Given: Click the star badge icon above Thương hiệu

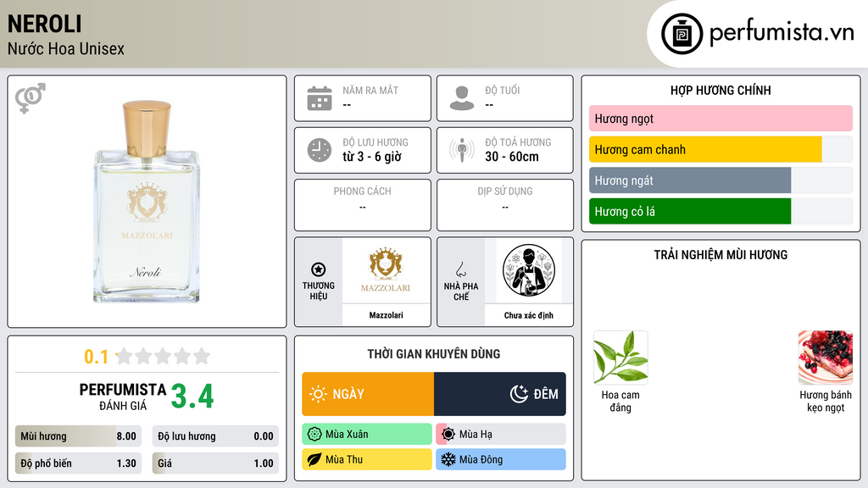Looking at the screenshot, I should [x=319, y=269].
